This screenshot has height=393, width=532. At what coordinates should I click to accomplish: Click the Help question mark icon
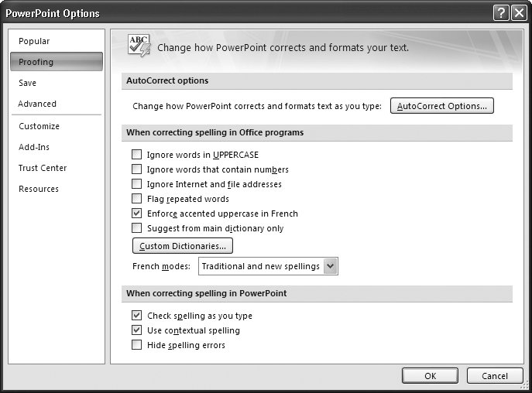coord(501,13)
